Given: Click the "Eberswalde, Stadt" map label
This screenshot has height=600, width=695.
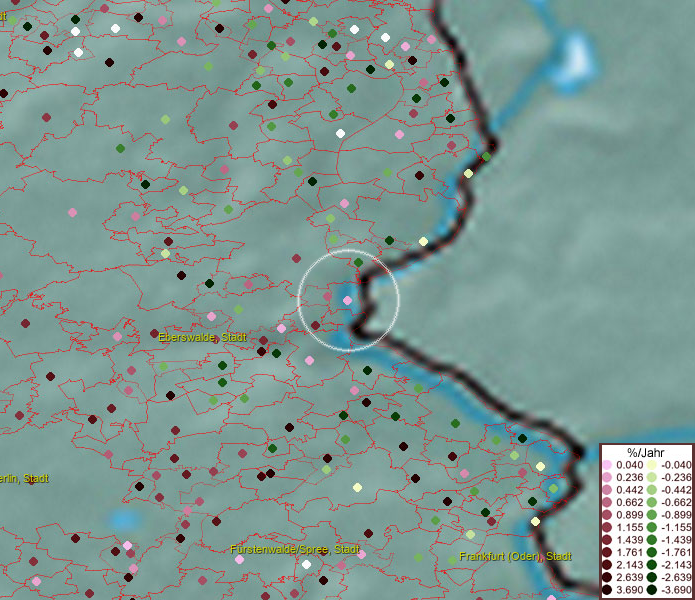Looking at the screenshot, I should tap(202, 337).
